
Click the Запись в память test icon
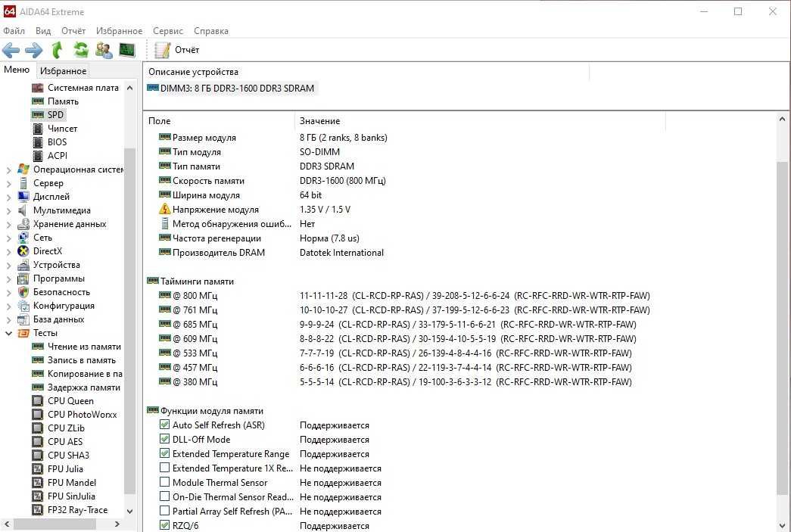38,360
